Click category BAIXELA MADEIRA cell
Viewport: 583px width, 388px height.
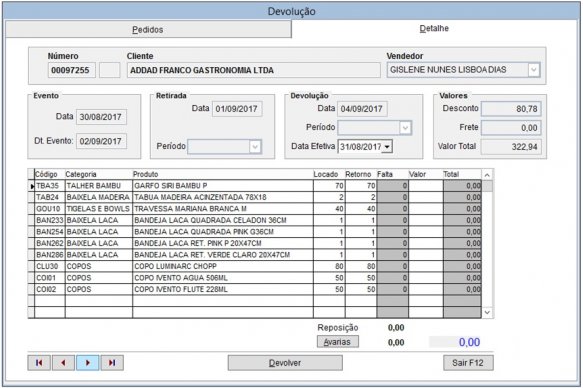click(99, 197)
